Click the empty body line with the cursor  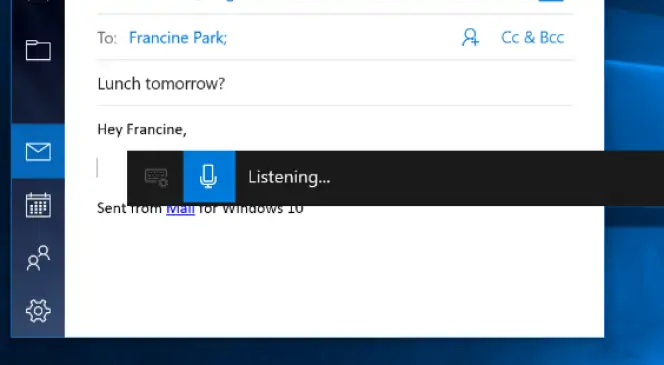tap(111, 168)
